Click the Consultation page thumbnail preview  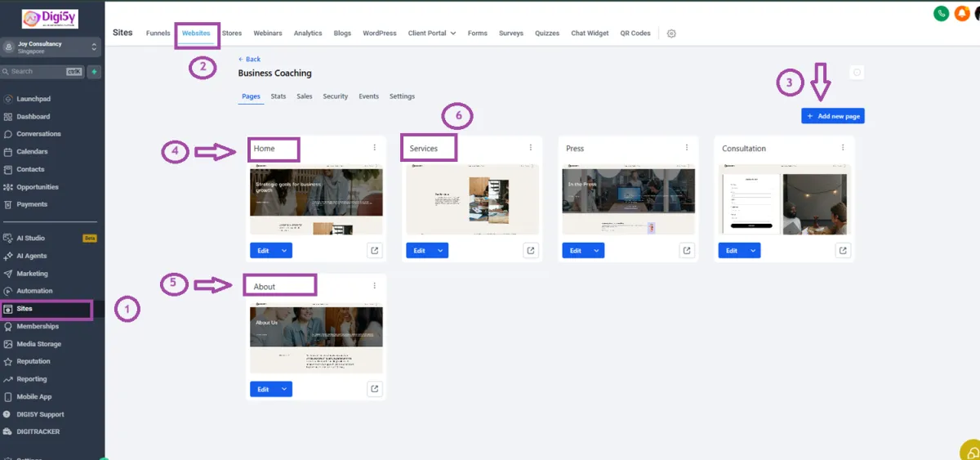pyautogui.click(x=785, y=199)
